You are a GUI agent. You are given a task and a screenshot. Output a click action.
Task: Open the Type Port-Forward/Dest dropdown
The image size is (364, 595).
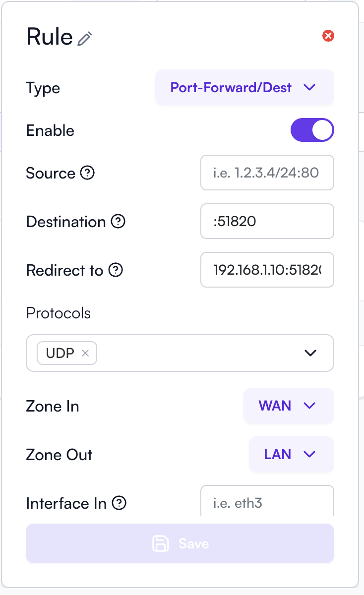point(244,88)
